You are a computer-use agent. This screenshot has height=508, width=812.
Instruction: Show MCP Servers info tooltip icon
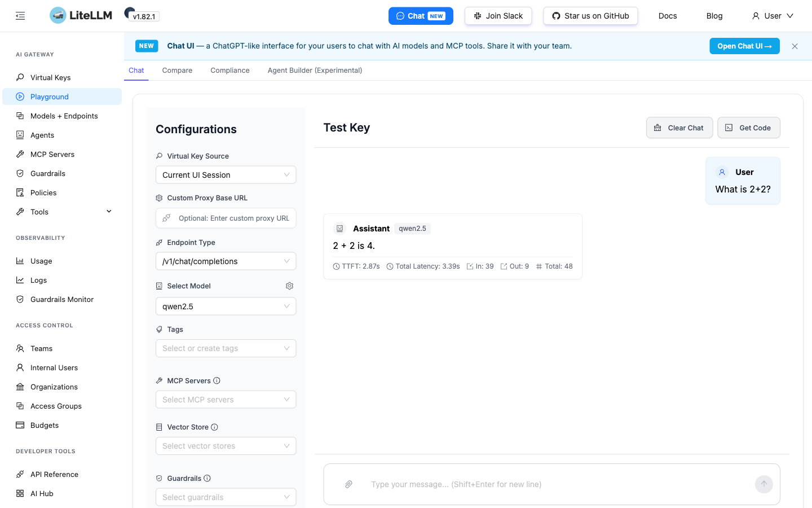(217, 381)
